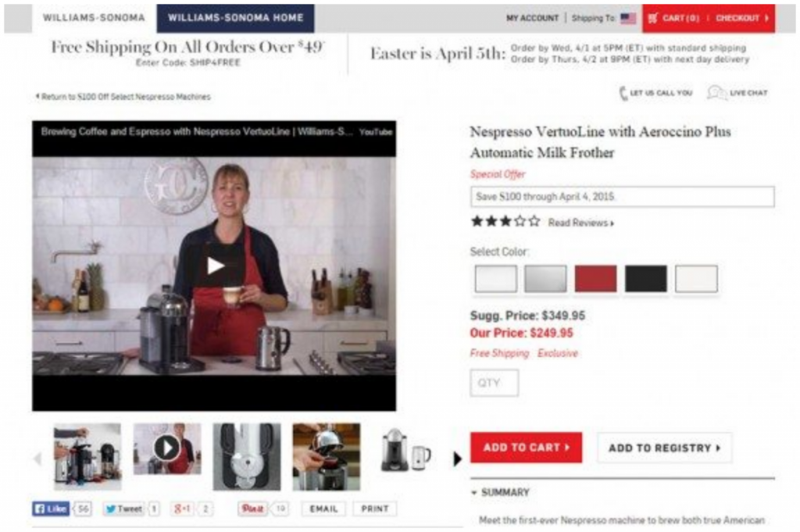Screen dimensions: 800x532
Task: Click the QTY input field
Action: pos(495,383)
